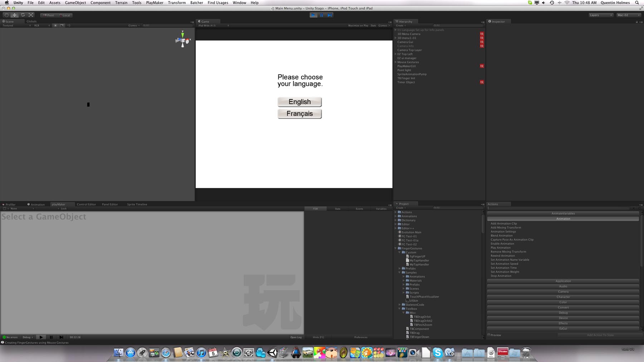Screen dimensions: 644x362
Task: Enable Maximize on Play in Game view
Action: click(x=357, y=25)
